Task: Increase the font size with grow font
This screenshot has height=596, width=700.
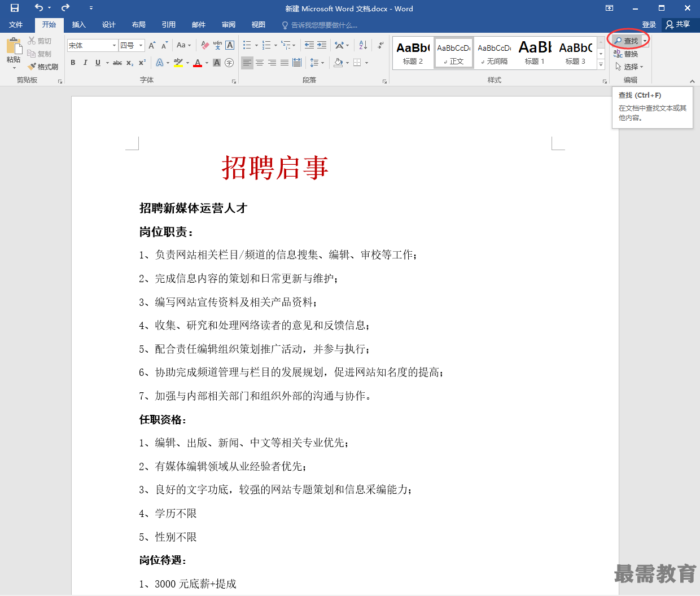Action: pyautogui.click(x=152, y=45)
